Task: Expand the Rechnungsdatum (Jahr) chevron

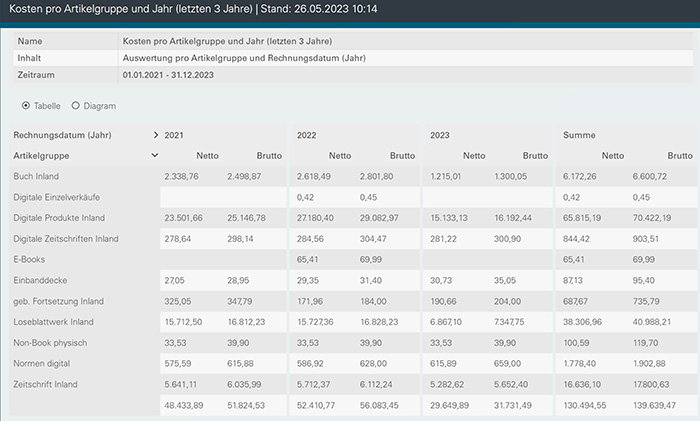Action: (x=155, y=134)
